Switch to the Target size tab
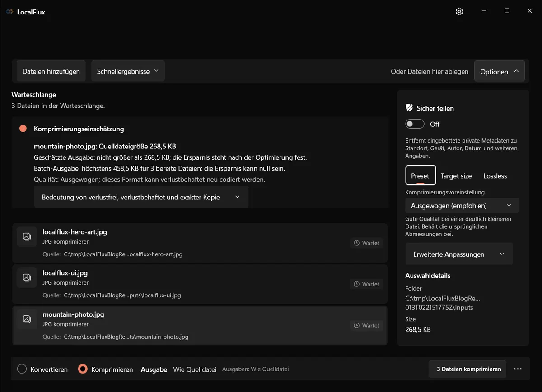 456,176
